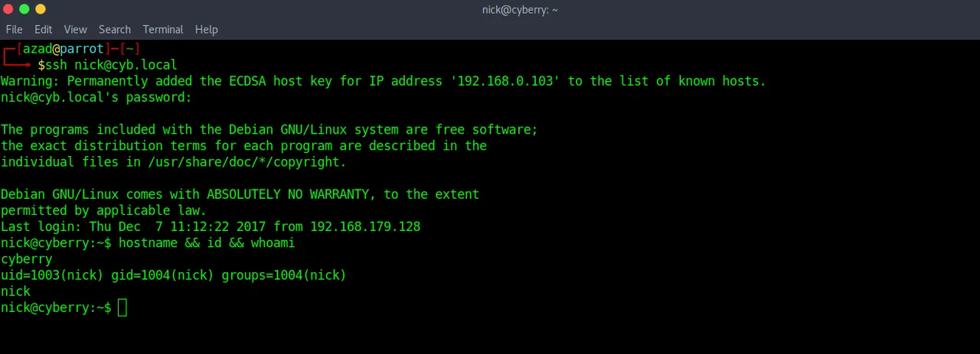The width and height of the screenshot is (980, 354).
Task: Click the ECDSA host key warning line
Action: click(383, 81)
